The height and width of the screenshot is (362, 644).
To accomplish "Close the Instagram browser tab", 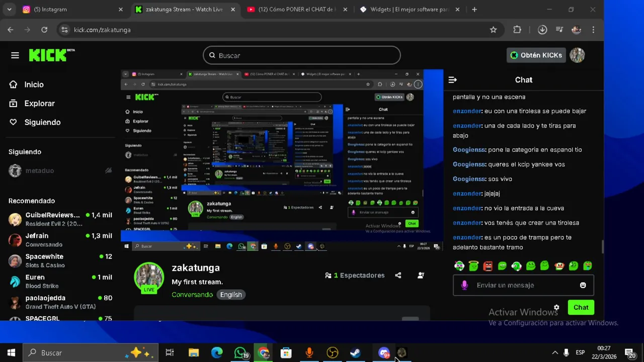I will (121, 10).
